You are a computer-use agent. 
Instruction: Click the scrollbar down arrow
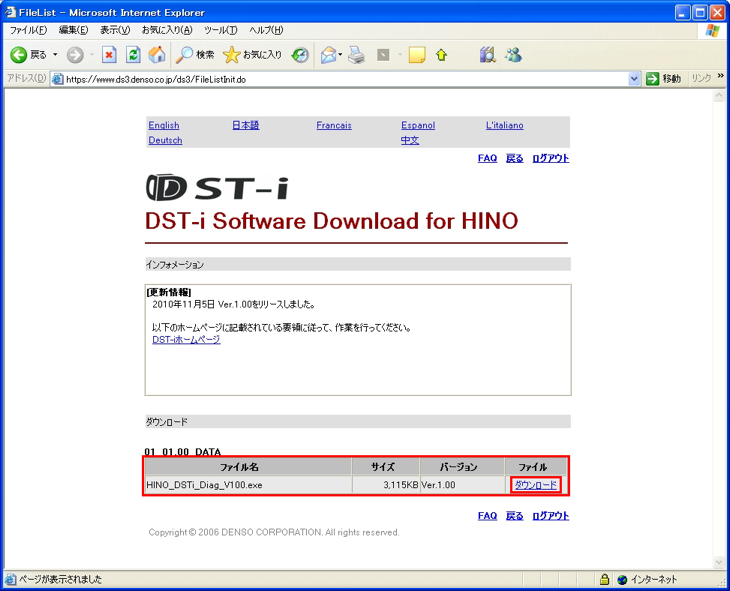click(718, 562)
